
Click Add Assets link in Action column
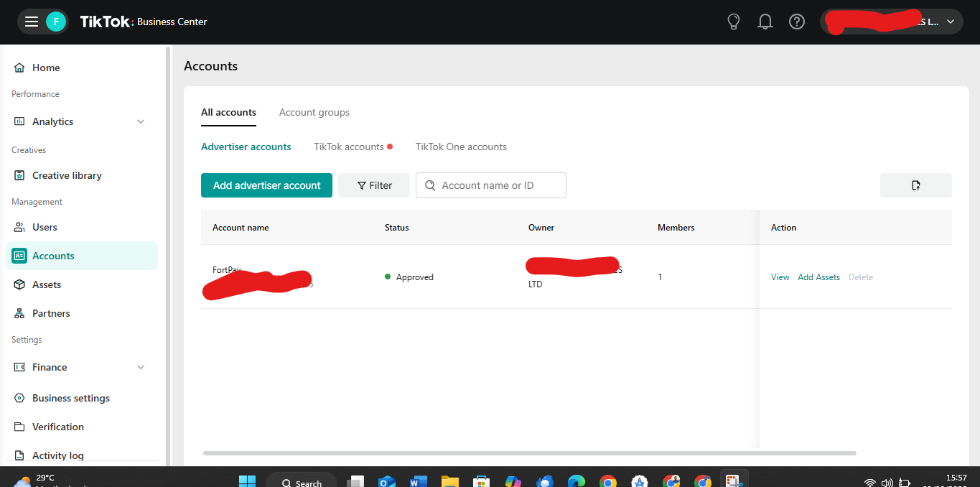818,277
